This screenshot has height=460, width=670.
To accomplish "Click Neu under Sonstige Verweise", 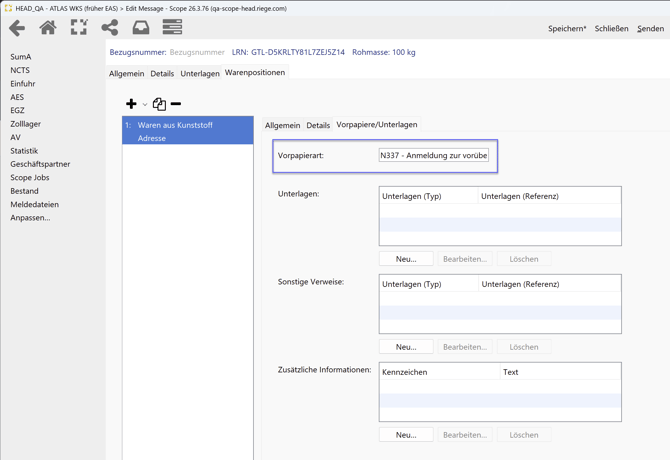I will tap(406, 347).
